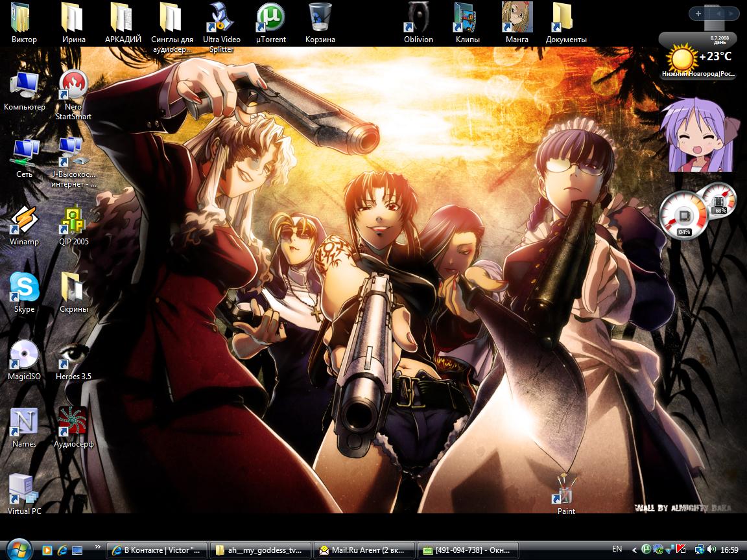Image resolution: width=747 pixels, height=560 pixels.
Task: Launch the µTorrent desktop shortcut
Action: 270,24
